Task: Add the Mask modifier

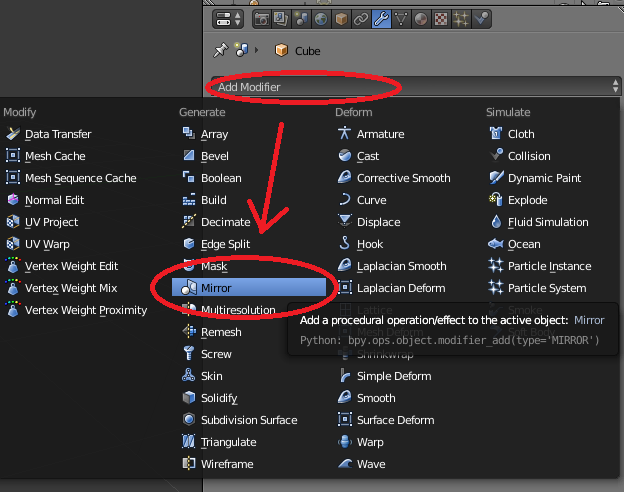Action: pyautogui.click(x=205, y=266)
